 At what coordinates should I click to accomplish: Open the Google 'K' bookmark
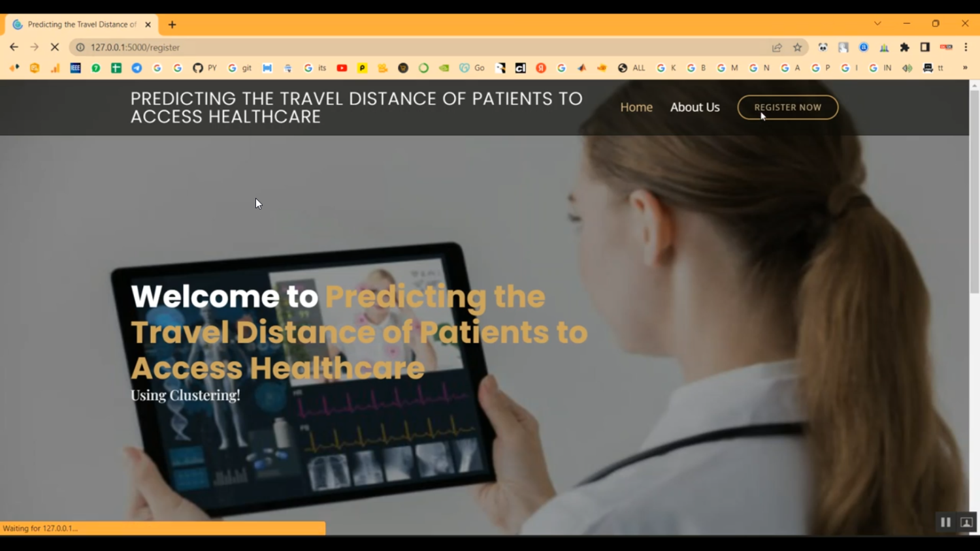666,68
